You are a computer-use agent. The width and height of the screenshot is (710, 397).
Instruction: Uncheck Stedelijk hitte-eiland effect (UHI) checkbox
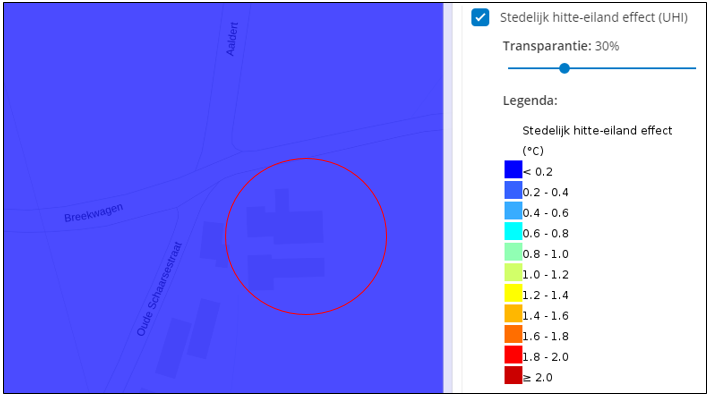click(480, 18)
